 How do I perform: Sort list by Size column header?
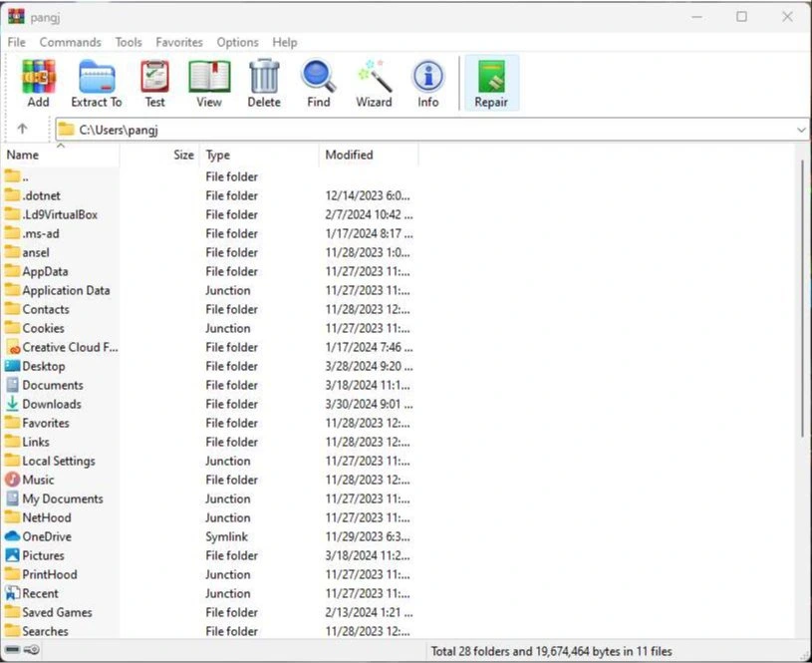point(159,155)
